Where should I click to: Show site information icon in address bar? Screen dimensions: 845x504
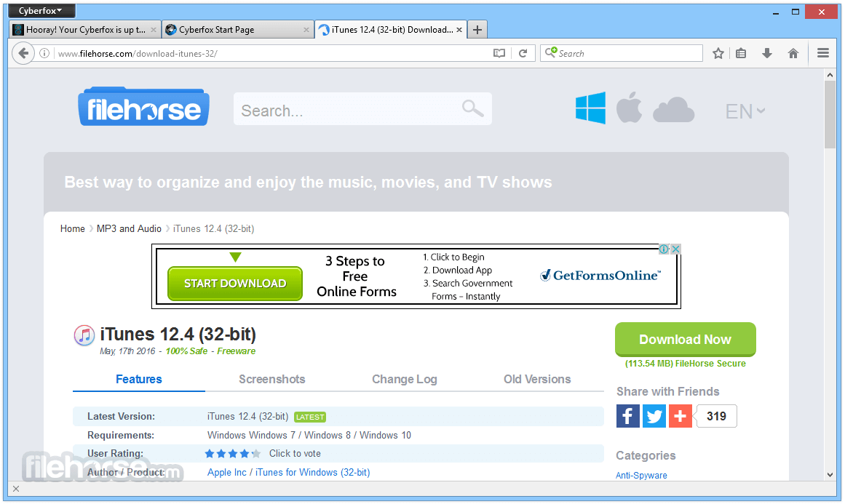pyautogui.click(x=44, y=53)
